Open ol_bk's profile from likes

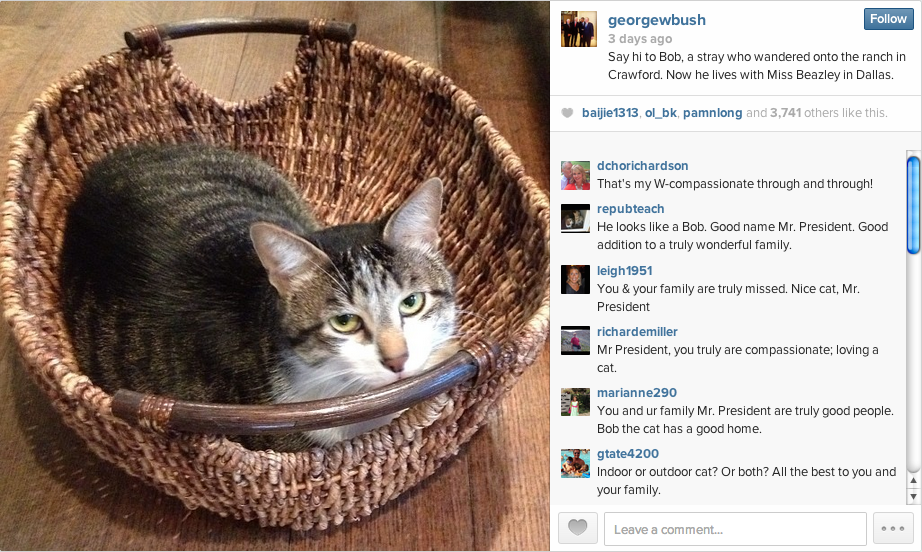[x=661, y=113]
